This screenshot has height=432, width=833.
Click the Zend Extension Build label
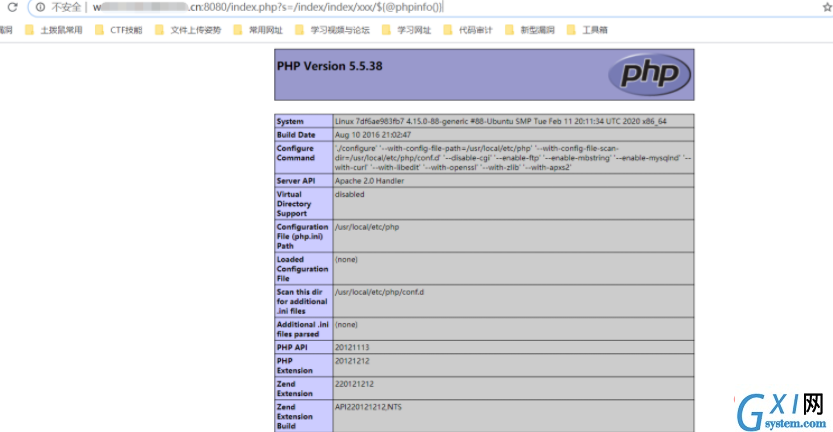tap(294, 417)
